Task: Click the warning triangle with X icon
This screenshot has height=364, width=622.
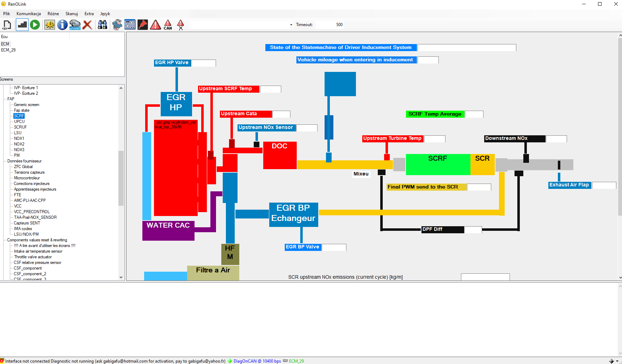Action: [180, 25]
